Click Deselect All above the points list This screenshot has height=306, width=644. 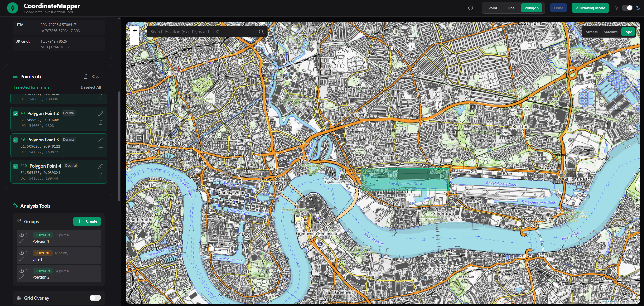91,87
